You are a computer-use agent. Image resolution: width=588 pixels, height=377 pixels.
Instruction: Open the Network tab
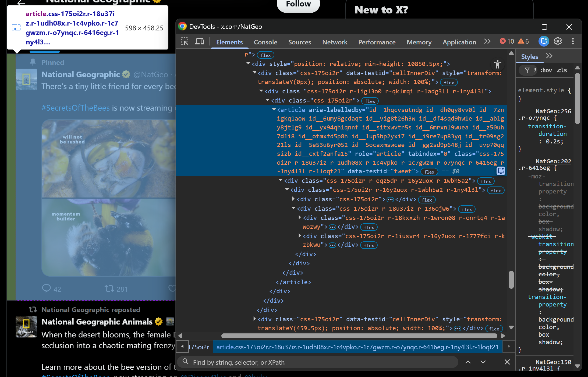(335, 42)
